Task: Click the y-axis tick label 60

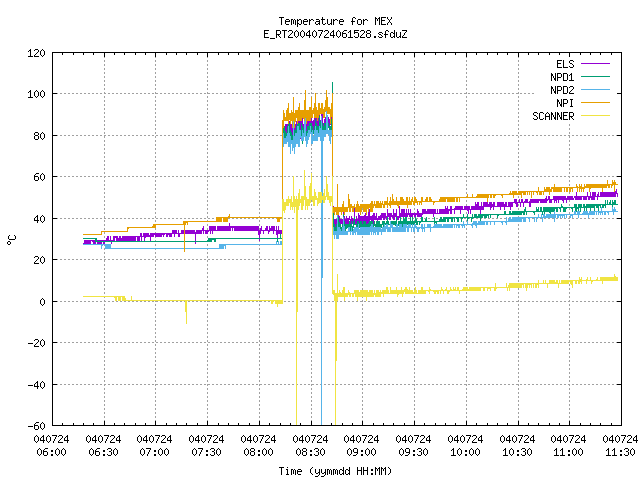Action: point(39,177)
